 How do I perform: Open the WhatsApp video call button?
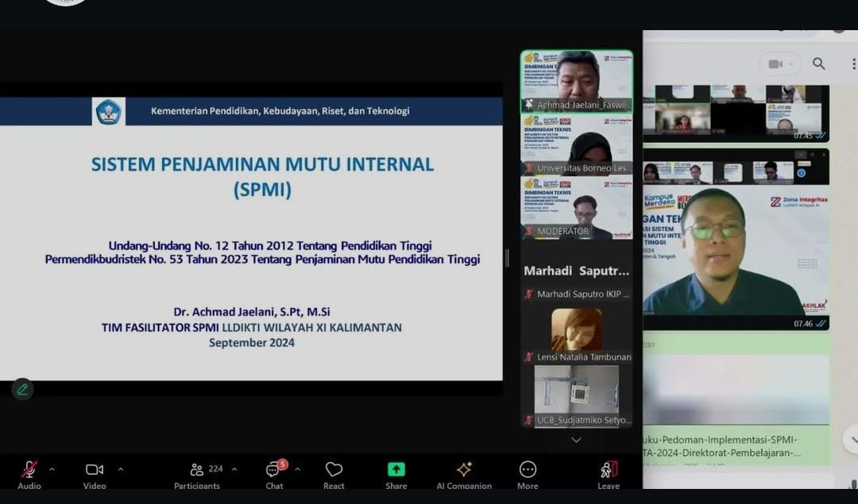(779, 64)
